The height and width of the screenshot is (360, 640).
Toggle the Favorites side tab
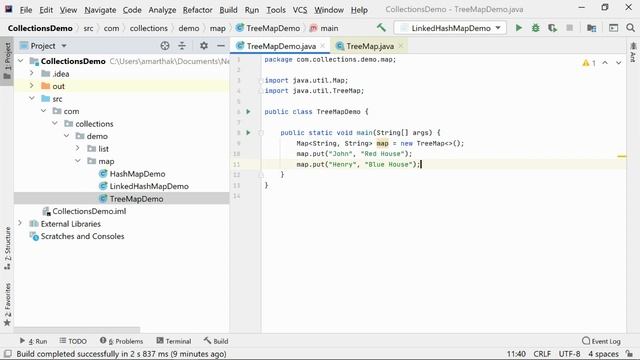coord(7,304)
